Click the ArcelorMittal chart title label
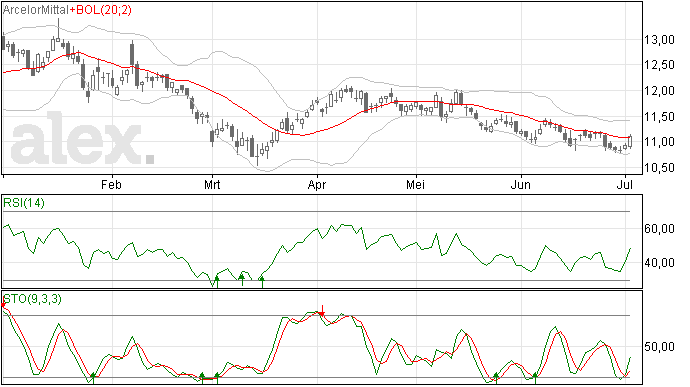The width and height of the screenshot is (690, 387). tap(36, 10)
